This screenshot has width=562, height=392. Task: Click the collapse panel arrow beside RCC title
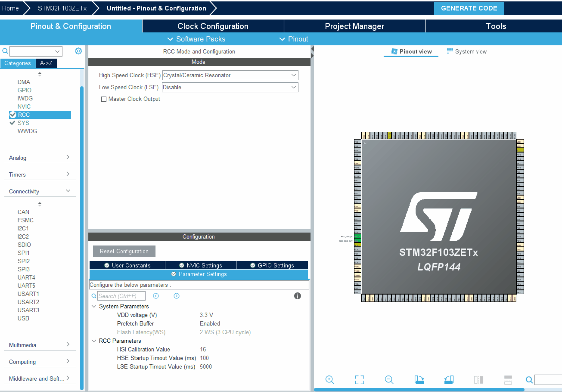click(x=312, y=49)
